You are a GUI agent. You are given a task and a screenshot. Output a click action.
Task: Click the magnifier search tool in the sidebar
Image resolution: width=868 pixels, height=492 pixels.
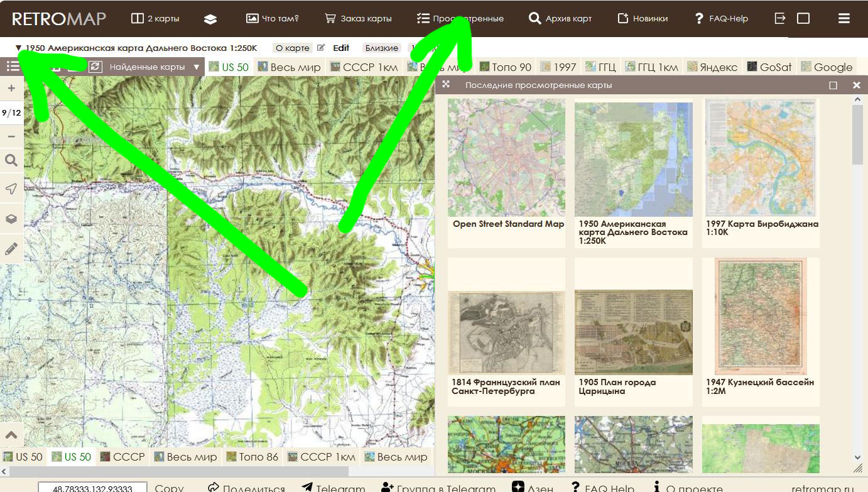point(11,161)
